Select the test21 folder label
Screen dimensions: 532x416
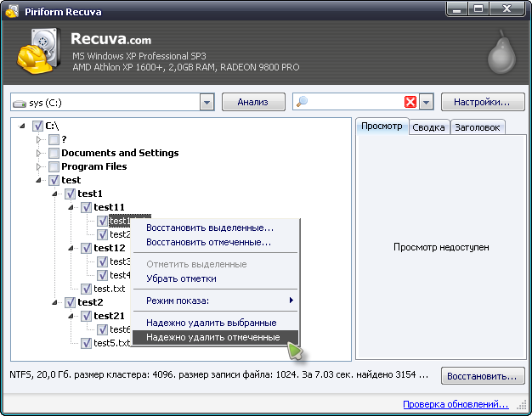click(110, 316)
